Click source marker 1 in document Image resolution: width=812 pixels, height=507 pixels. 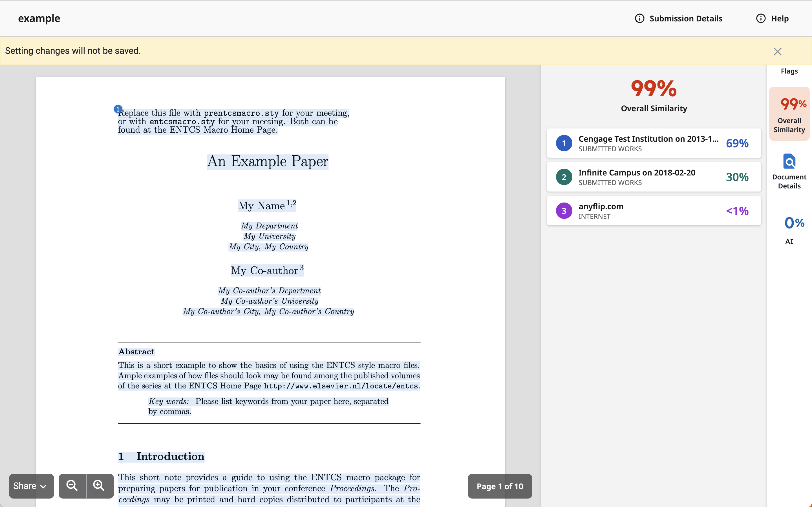point(118,109)
